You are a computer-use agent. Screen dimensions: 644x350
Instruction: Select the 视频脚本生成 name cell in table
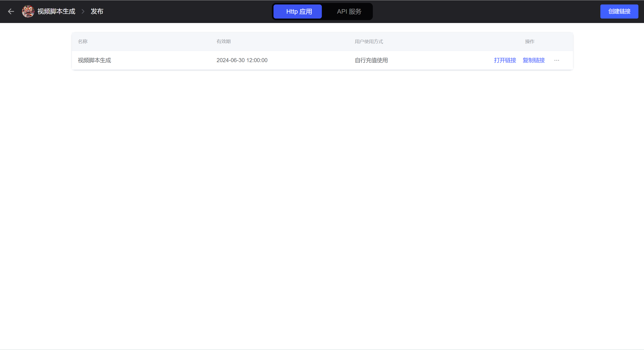tap(94, 60)
